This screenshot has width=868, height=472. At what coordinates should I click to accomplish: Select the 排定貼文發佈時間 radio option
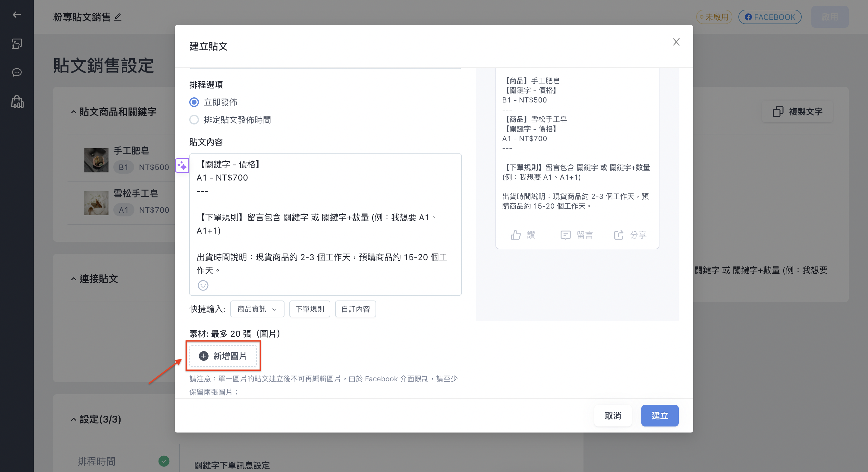pyautogui.click(x=194, y=120)
